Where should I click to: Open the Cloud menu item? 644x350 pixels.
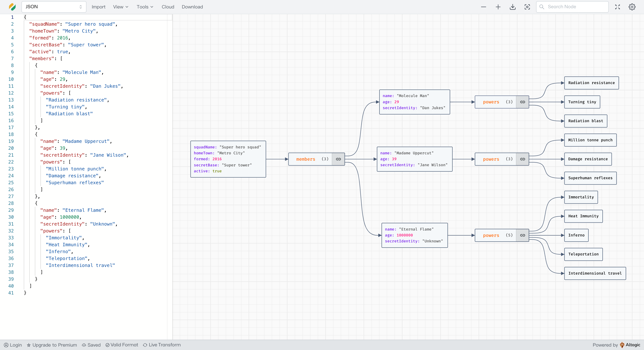click(x=168, y=7)
